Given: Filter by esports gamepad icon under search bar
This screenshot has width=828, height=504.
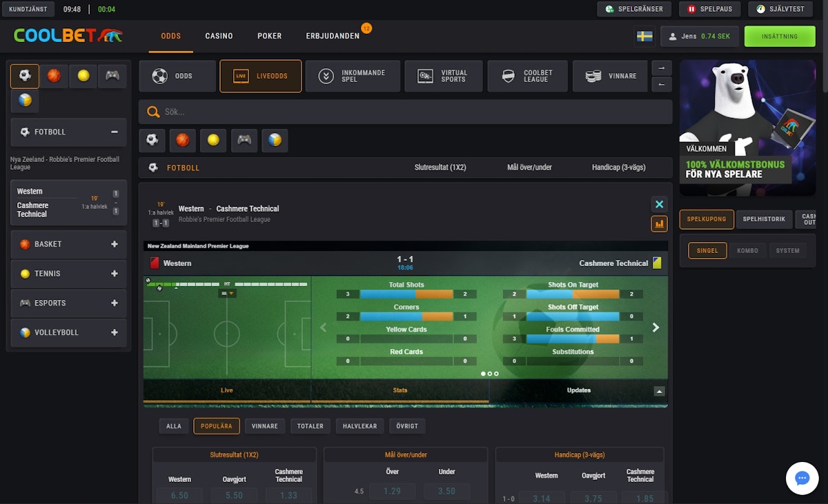Looking at the screenshot, I should tap(244, 140).
